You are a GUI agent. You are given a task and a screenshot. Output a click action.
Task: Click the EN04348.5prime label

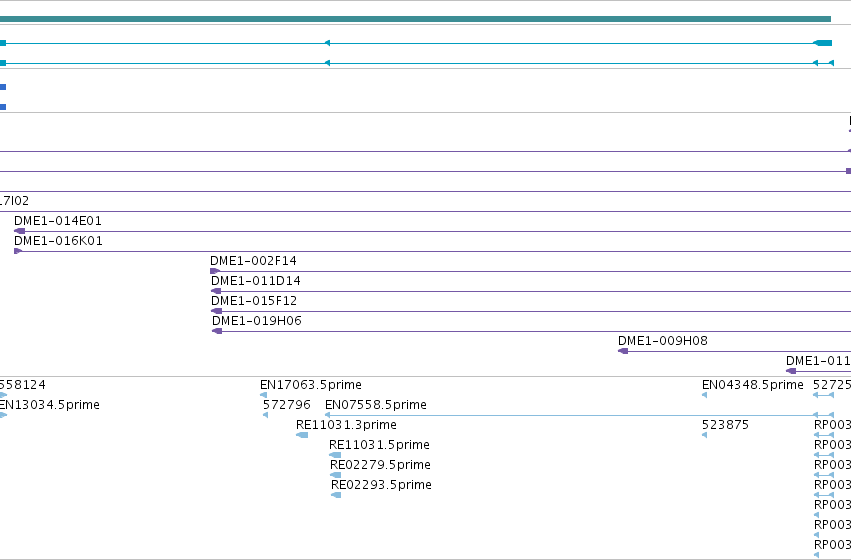point(753,385)
